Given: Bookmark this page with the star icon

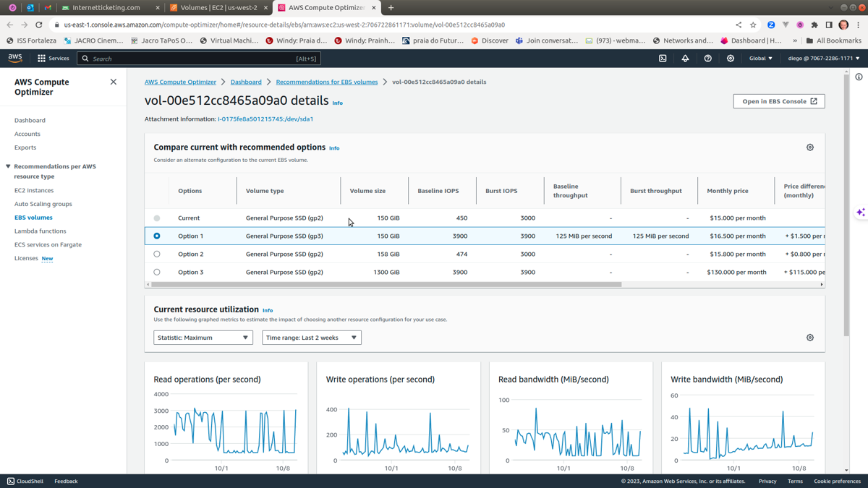Looking at the screenshot, I should (x=753, y=25).
